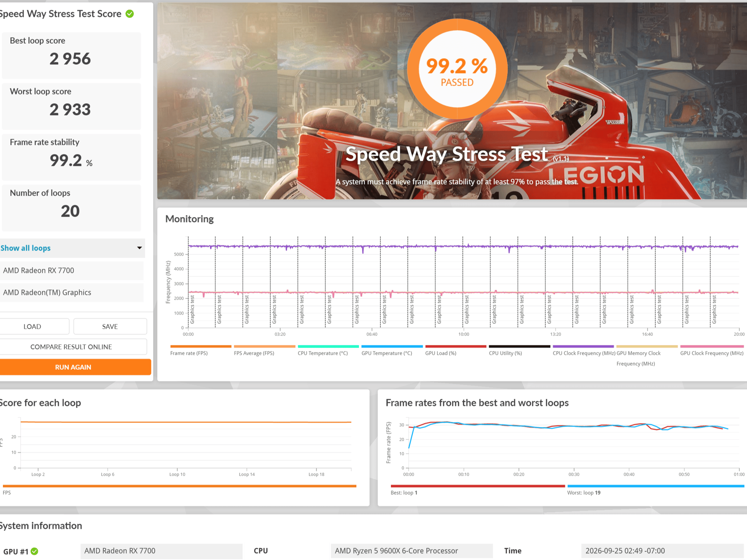Toggle the CPU Temperature legend series
The image size is (747, 560).
coord(328,351)
